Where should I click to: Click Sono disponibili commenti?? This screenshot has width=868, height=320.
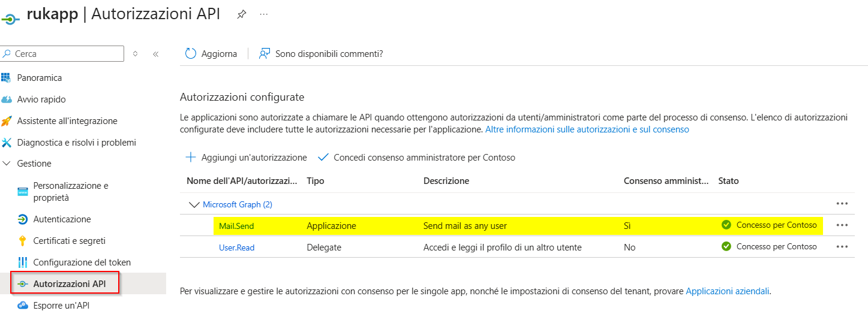click(x=321, y=53)
